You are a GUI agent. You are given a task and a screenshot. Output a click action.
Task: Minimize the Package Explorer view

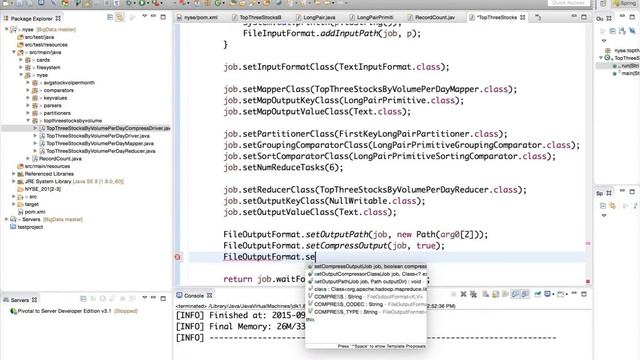pos(153,16)
